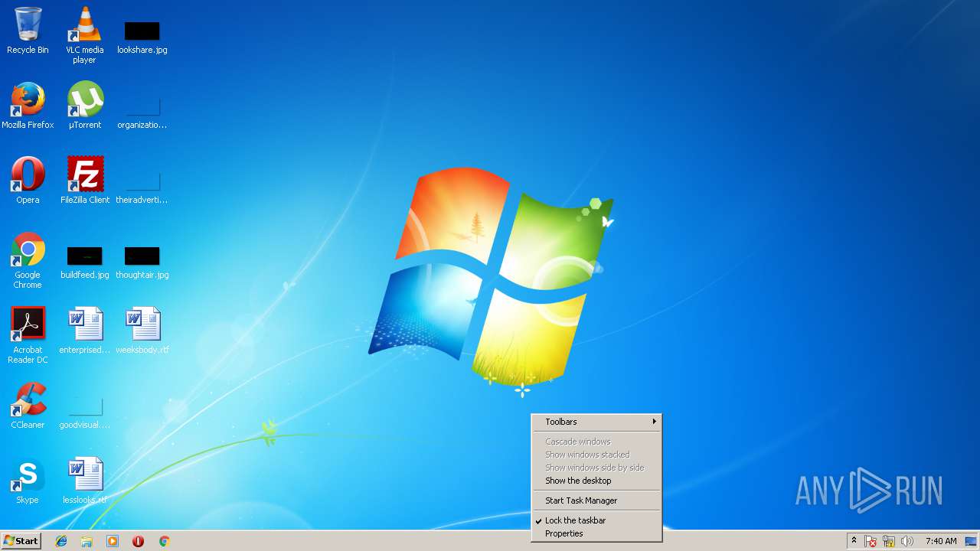Expand the Toolbars submenu
Viewport: 980px width, 551px height.
pos(596,422)
